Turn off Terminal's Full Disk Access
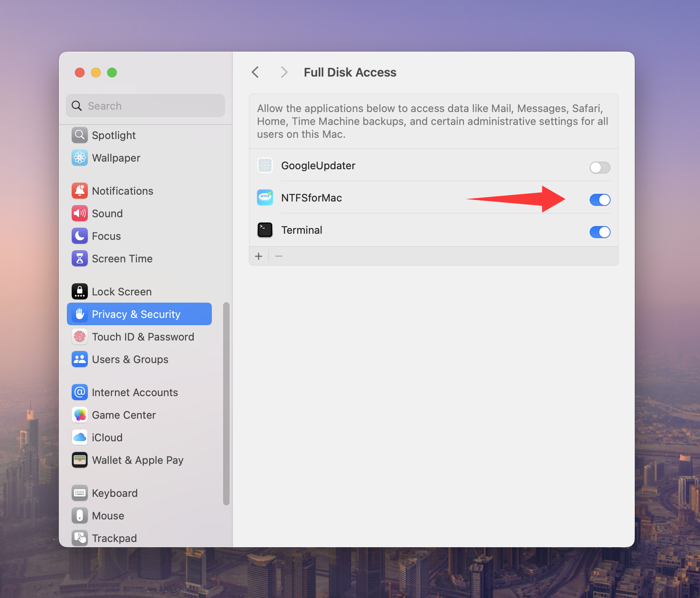The width and height of the screenshot is (700, 598). tap(600, 232)
